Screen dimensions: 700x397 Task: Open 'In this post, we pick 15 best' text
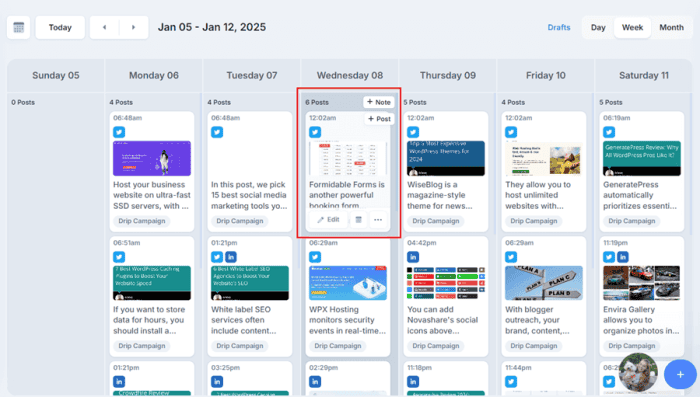coord(249,195)
